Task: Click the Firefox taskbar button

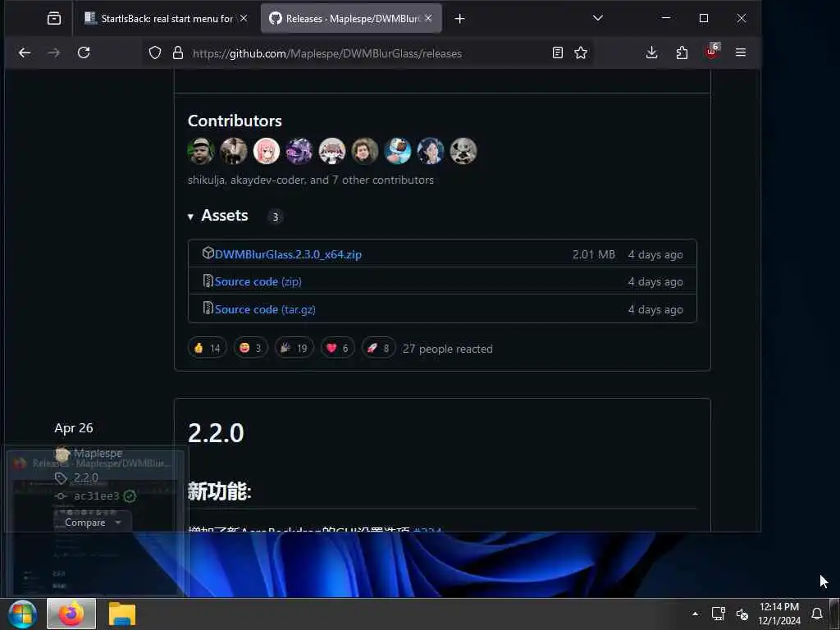Action: point(71,614)
